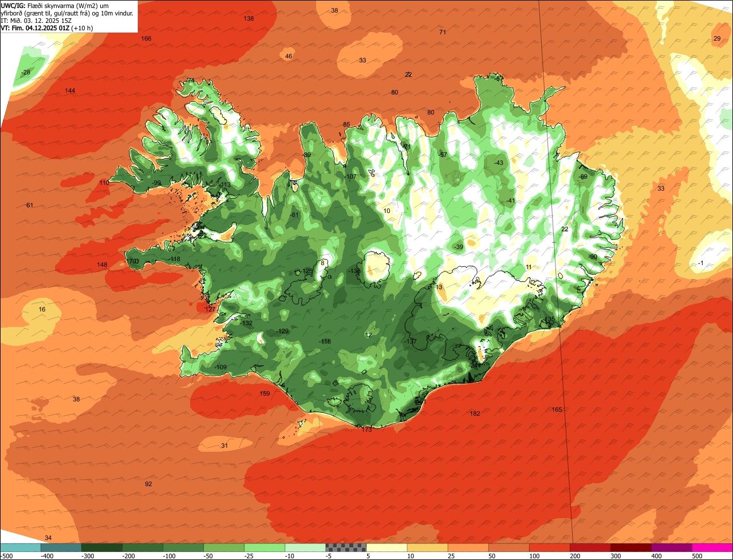
Task: Click the map value '138' offshore north
Action: point(249,18)
